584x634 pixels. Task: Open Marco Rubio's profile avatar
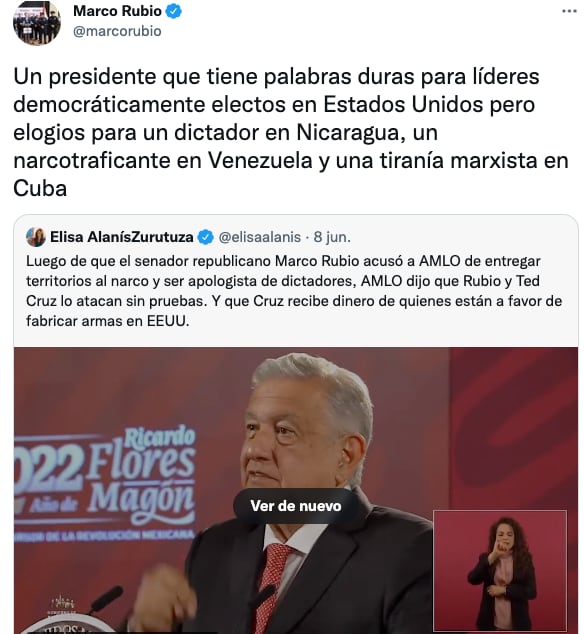coord(37,21)
